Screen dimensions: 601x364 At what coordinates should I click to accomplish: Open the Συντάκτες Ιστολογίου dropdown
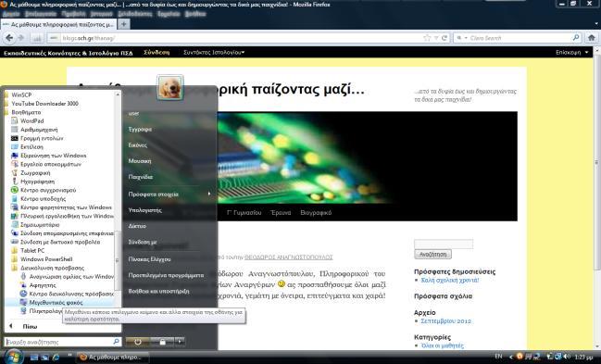pyautogui.click(x=214, y=53)
